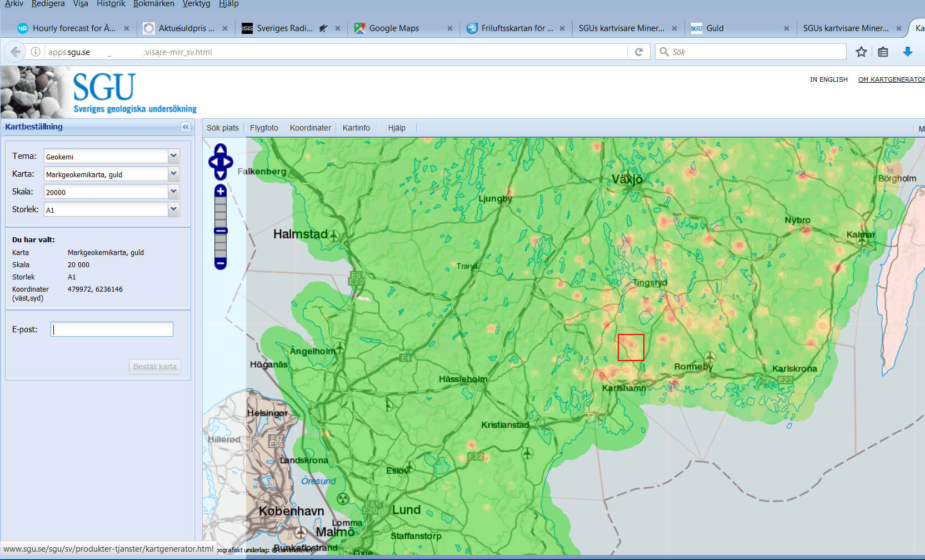Image resolution: width=925 pixels, height=560 pixels.
Task: Switch to Flygfoto view
Action: pos(264,128)
